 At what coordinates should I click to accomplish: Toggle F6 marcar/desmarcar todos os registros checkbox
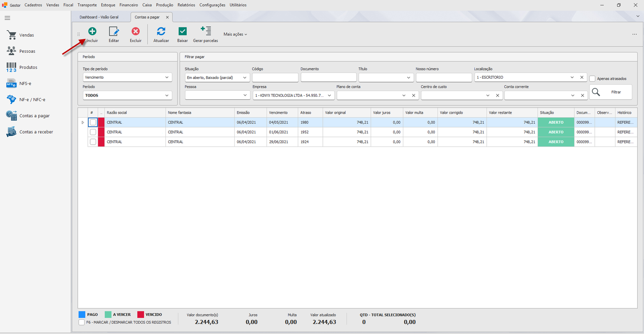click(x=82, y=322)
